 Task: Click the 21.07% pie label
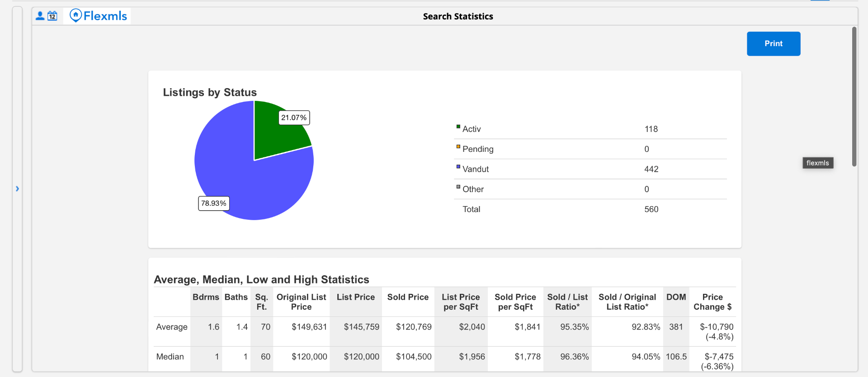click(x=294, y=118)
